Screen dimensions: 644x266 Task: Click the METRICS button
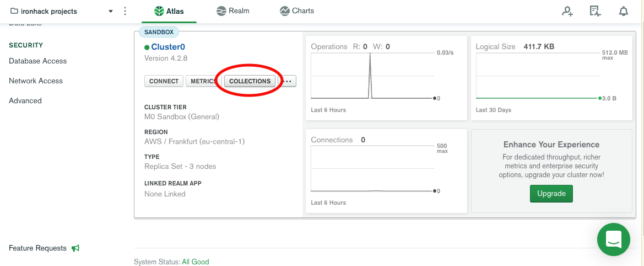tap(203, 81)
